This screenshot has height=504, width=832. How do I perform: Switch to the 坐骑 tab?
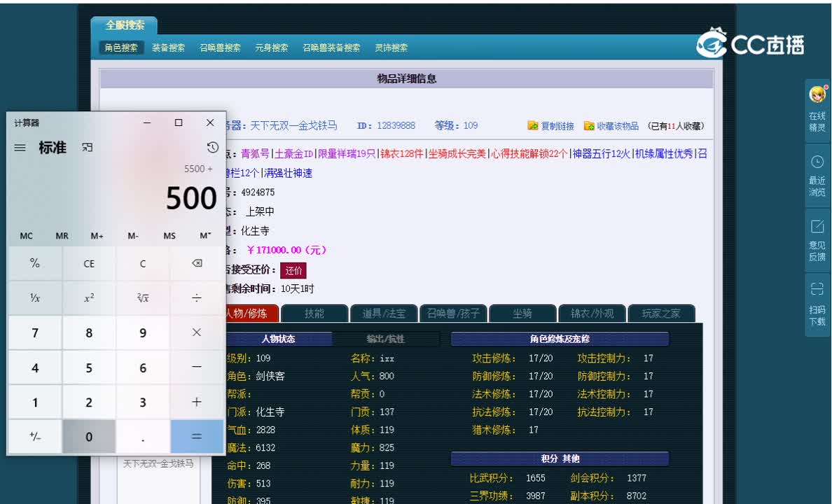coord(522,314)
